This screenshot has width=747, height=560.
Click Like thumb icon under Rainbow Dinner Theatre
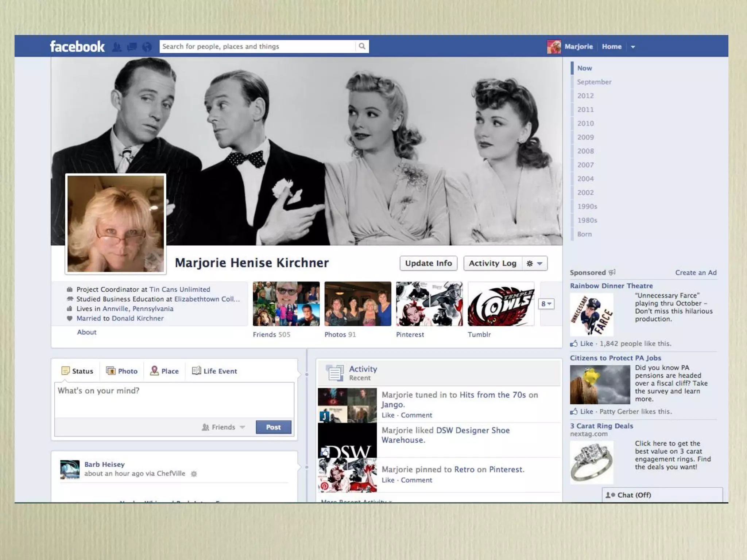click(574, 343)
